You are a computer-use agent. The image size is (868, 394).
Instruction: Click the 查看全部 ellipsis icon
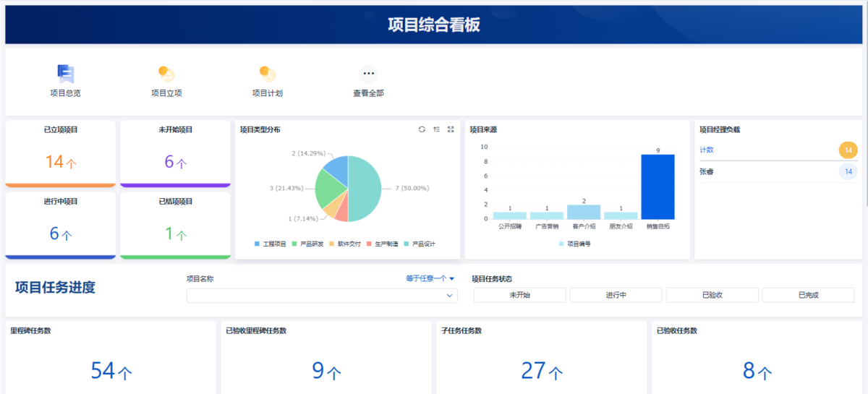pyautogui.click(x=369, y=74)
